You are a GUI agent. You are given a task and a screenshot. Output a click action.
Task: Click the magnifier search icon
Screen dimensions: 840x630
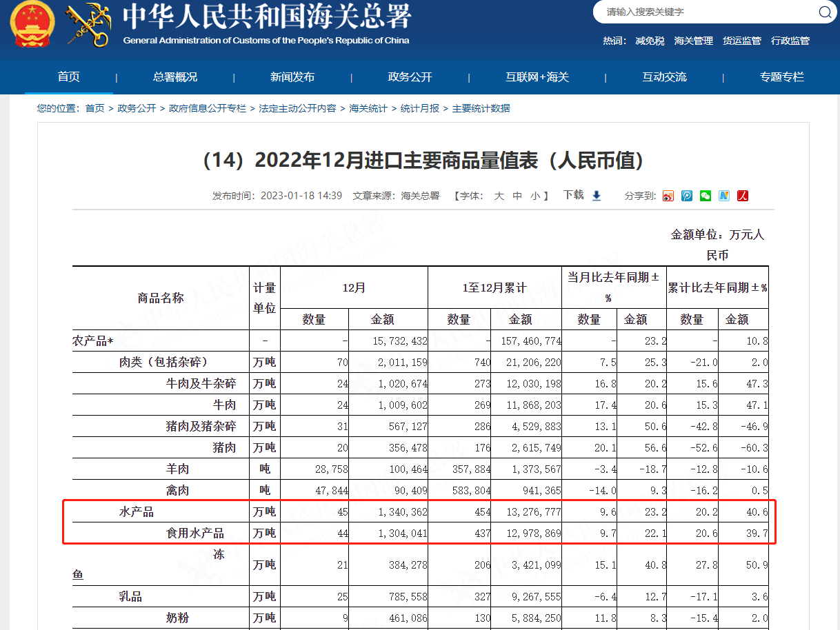[825, 12]
